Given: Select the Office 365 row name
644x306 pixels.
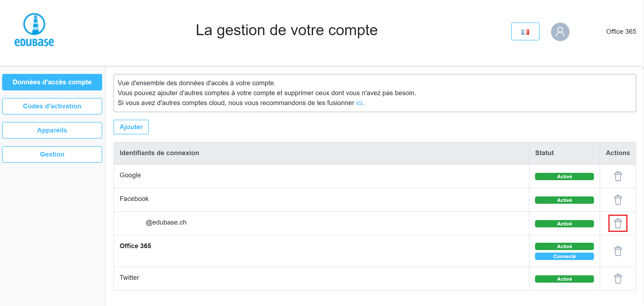Looking at the screenshot, I should [x=135, y=246].
